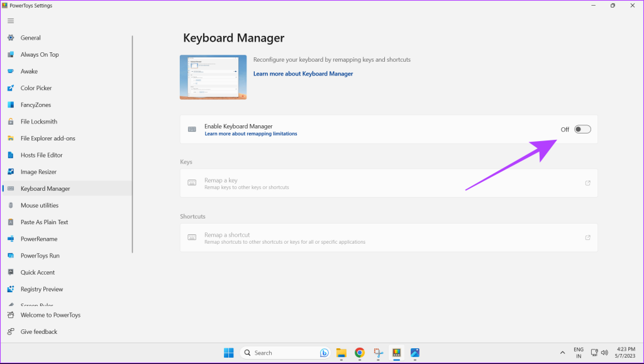Click the ENG IN language indicator
This screenshot has width=644, height=364.
pyautogui.click(x=579, y=353)
